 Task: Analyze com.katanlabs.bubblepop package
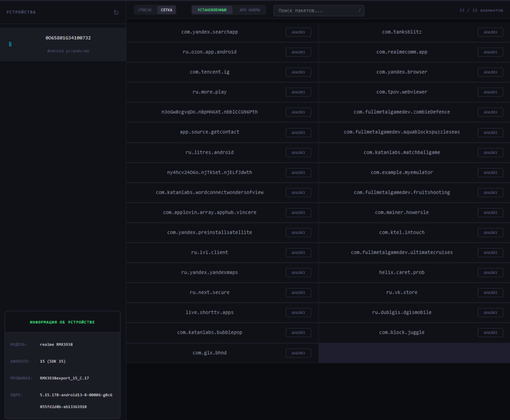pos(298,333)
